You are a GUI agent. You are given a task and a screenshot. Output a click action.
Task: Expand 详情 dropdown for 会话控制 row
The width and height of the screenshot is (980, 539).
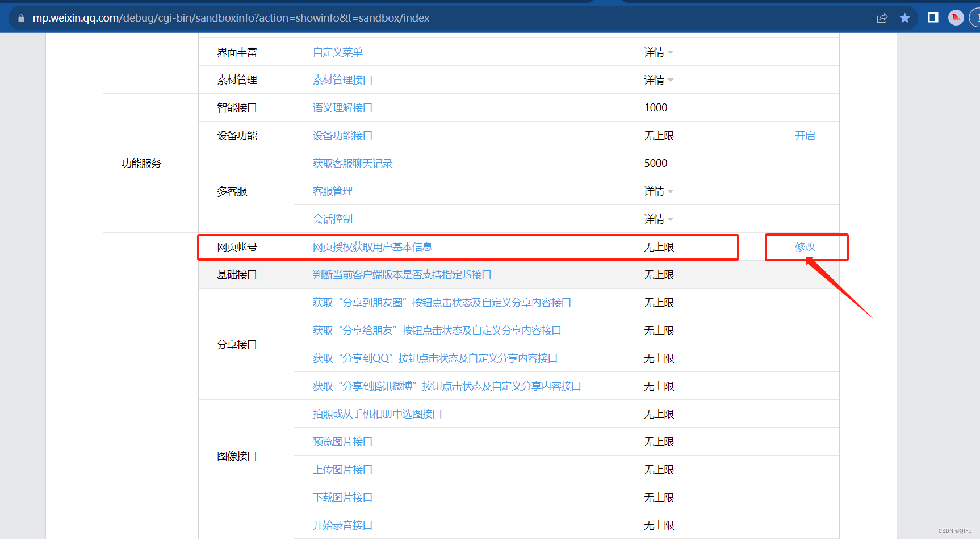(x=659, y=219)
